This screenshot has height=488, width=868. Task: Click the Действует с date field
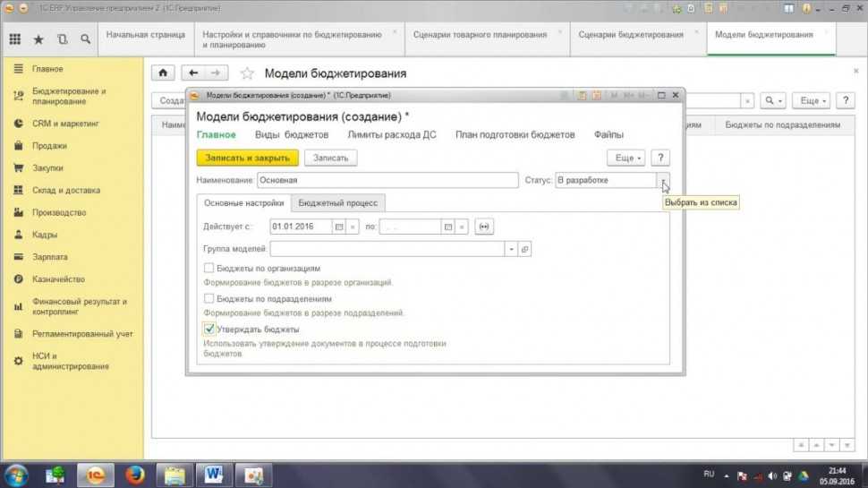coord(302,227)
